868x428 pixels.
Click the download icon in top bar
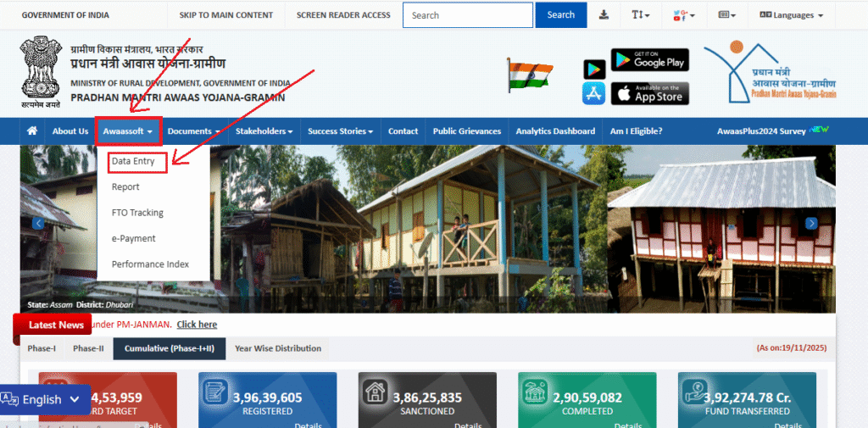[604, 15]
